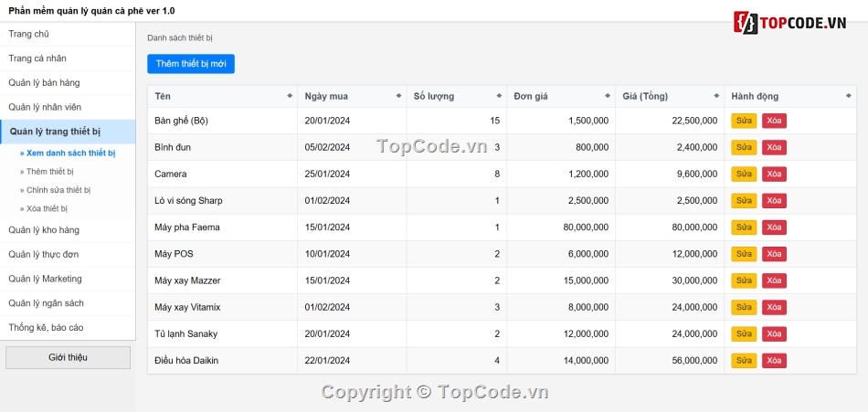
Task: Click Ngày mua column header
Action: [x=352, y=96]
